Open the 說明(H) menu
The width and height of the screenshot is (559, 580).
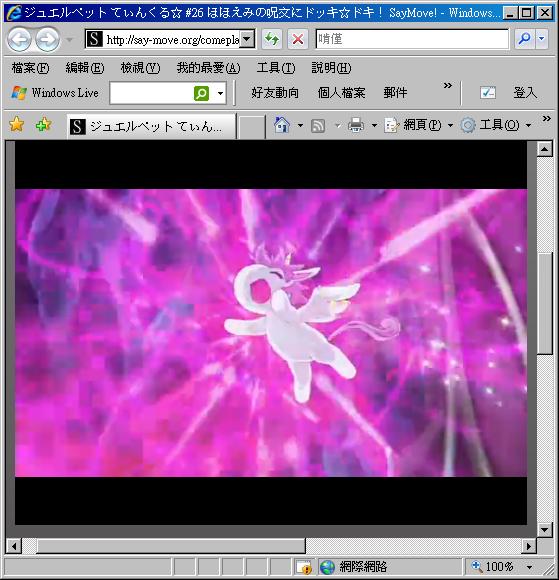coord(331,68)
